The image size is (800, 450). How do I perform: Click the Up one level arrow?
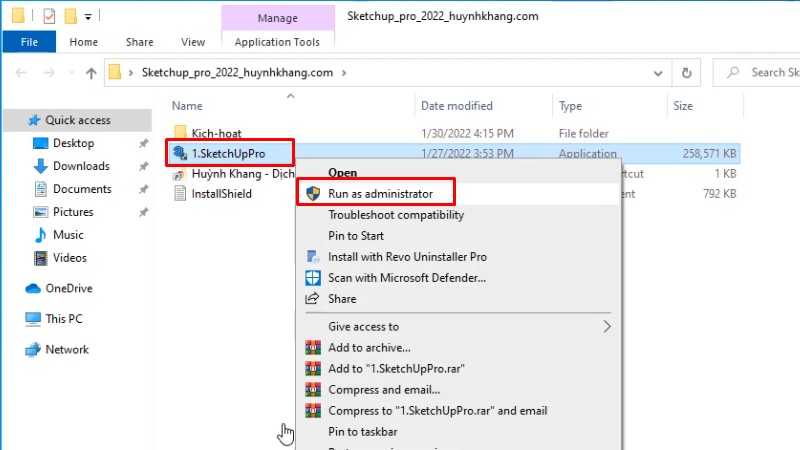[91, 72]
